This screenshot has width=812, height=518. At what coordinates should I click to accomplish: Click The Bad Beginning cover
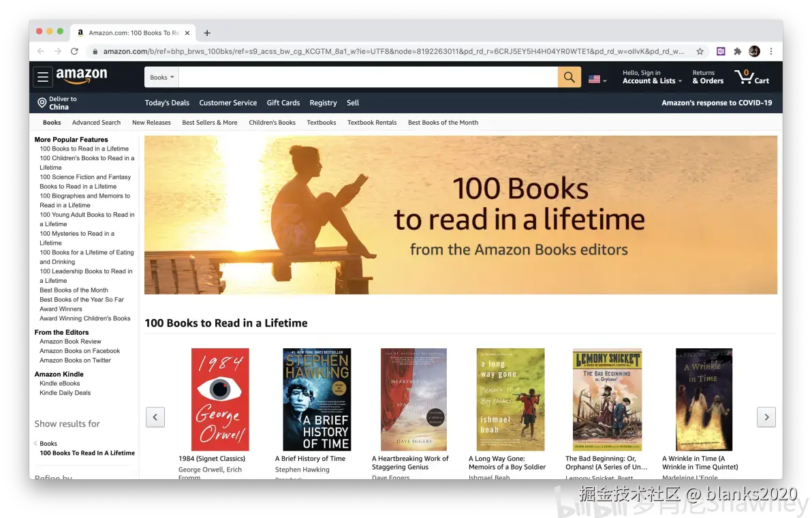point(608,399)
